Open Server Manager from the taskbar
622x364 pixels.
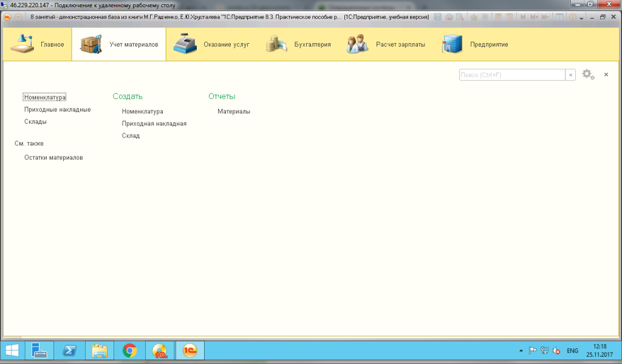[x=39, y=351]
